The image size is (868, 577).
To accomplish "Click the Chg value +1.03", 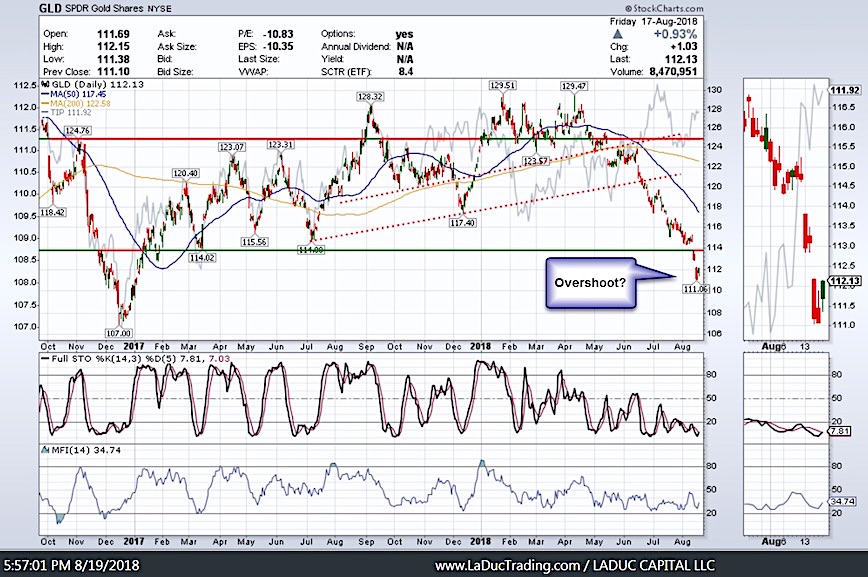I will pos(683,47).
